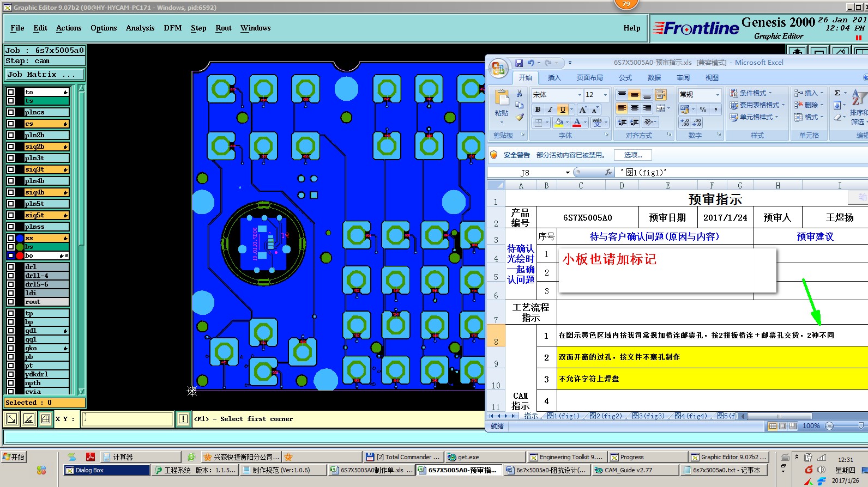Open the Name Box dropdown arrow beside J8
The width and height of the screenshot is (868, 487).
568,173
